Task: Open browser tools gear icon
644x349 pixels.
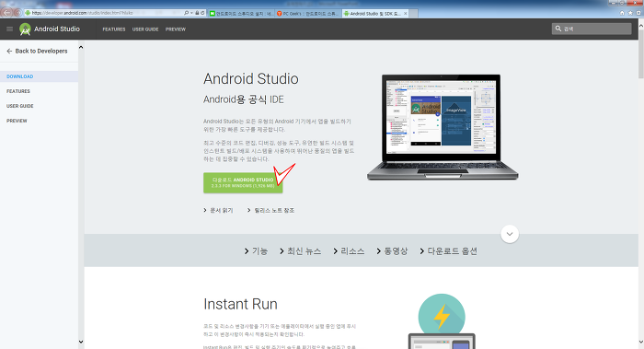Action: [638, 13]
